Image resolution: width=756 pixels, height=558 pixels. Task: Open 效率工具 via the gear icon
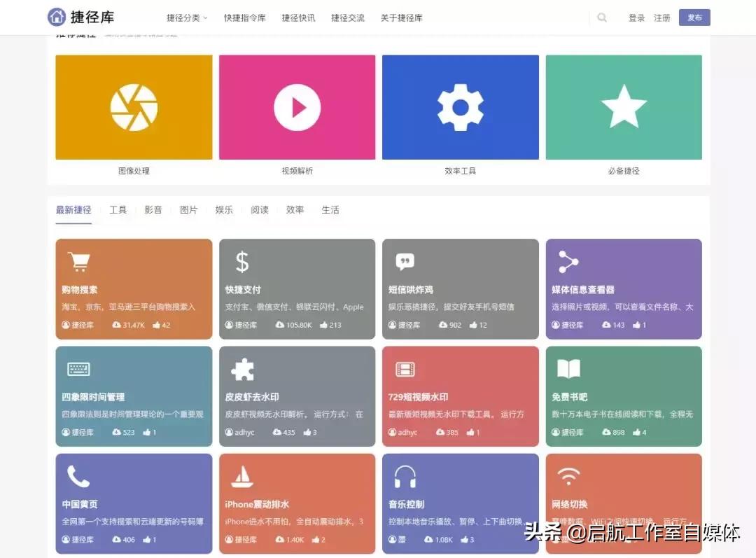(460, 106)
